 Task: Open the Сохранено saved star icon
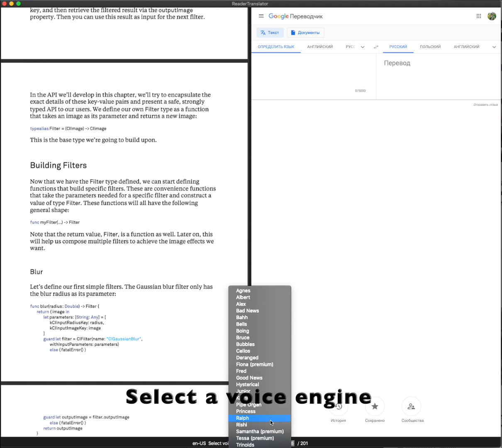(x=375, y=407)
